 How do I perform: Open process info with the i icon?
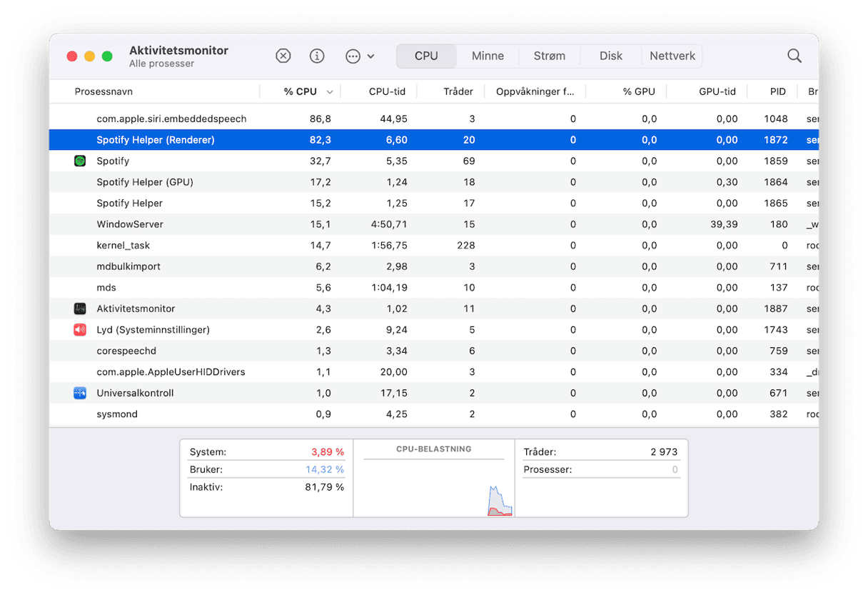tap(317, 56)
